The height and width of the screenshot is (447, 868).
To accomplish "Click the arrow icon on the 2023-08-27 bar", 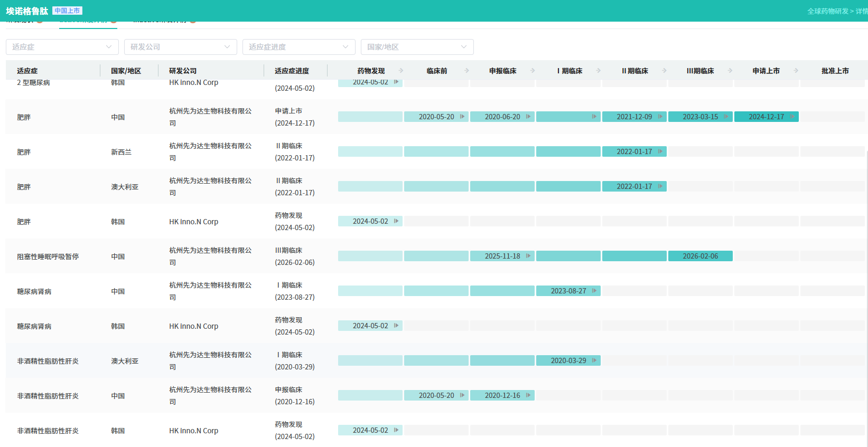I will click(594, 291).
